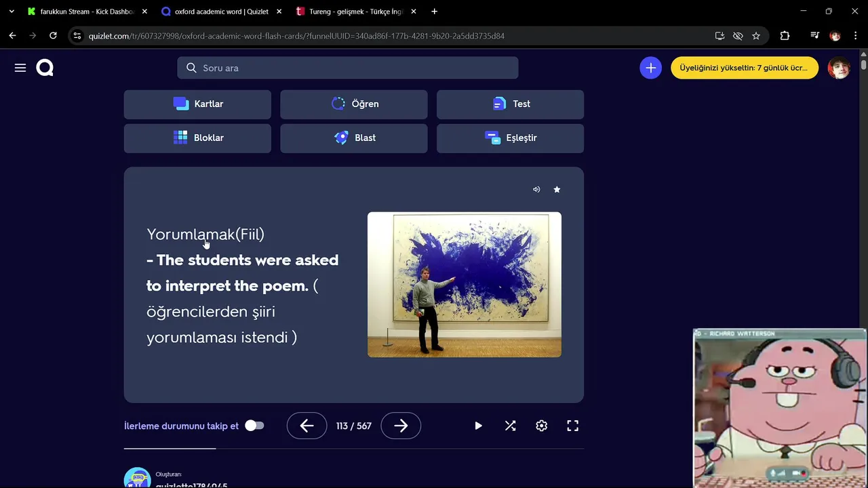This screenshot has width=868, height=488.
Task: Close the Kick Dashboard tab
Action: tap(144, 12)
